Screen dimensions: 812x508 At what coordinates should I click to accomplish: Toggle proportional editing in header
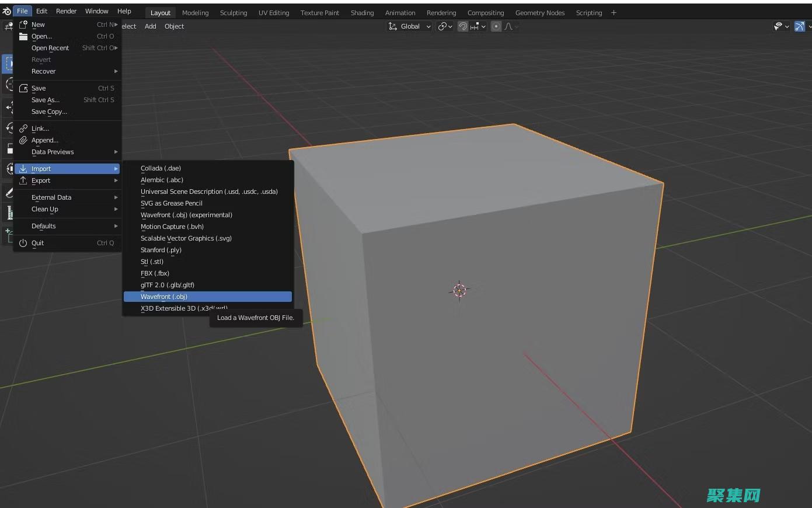(496, 26)
